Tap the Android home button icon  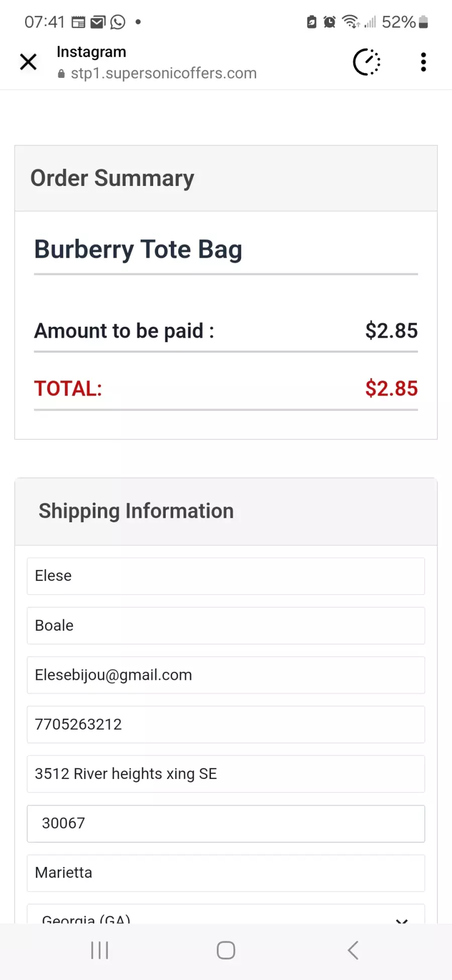point(226,950)
